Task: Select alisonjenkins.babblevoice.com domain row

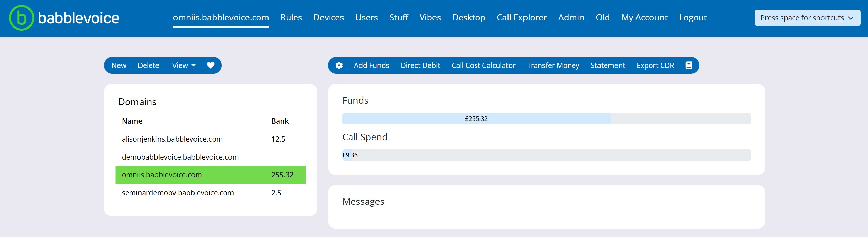Action: (x=172, y=139)
